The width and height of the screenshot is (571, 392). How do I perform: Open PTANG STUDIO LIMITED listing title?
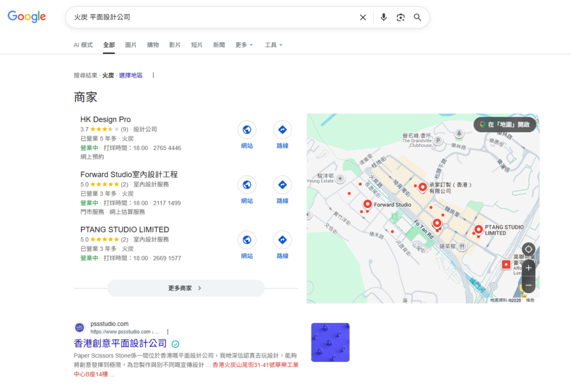pos(125,230)
